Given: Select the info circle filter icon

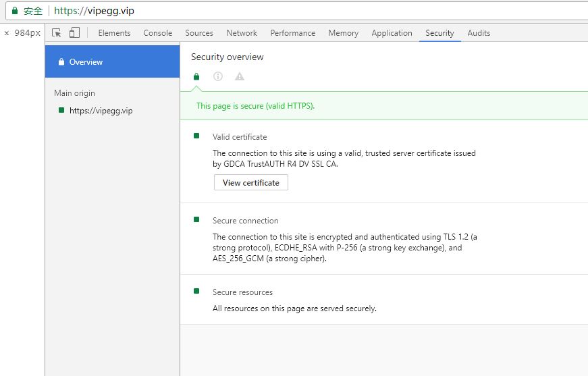Looking at the screenshot, I should [x=218, y=76].
